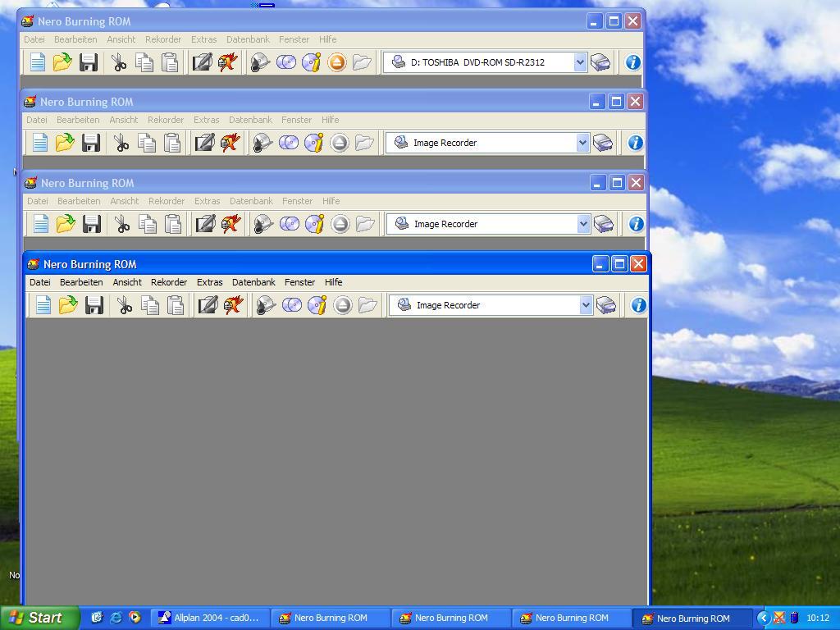Click blue Info icon in front Nero window
The image size is (840, 630).
coord(638,305)
